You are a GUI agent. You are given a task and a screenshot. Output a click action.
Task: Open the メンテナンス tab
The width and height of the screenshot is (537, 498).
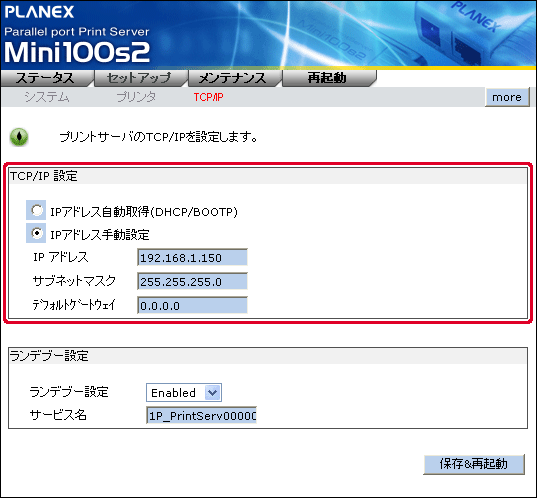pyautogui.click(x=234, y=78)
